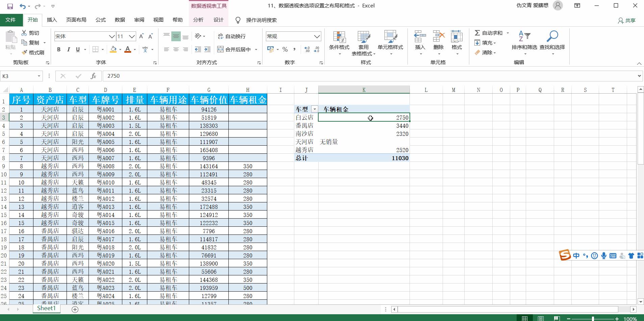644x321 pixels.
Task: Toggle wrap text 自动换行
Action: click(232, 36)
